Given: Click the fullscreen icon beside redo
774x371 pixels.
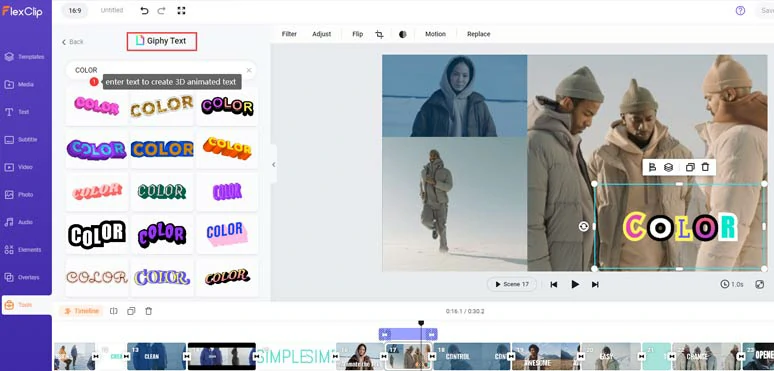Looking at the screenshot, I should pos(181,10).
